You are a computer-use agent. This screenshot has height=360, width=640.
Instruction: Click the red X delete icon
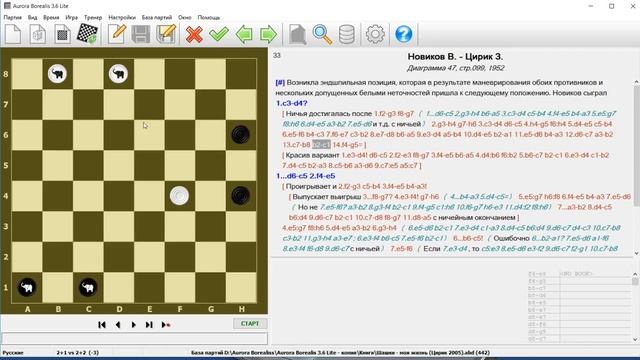[x=194, y=34]
